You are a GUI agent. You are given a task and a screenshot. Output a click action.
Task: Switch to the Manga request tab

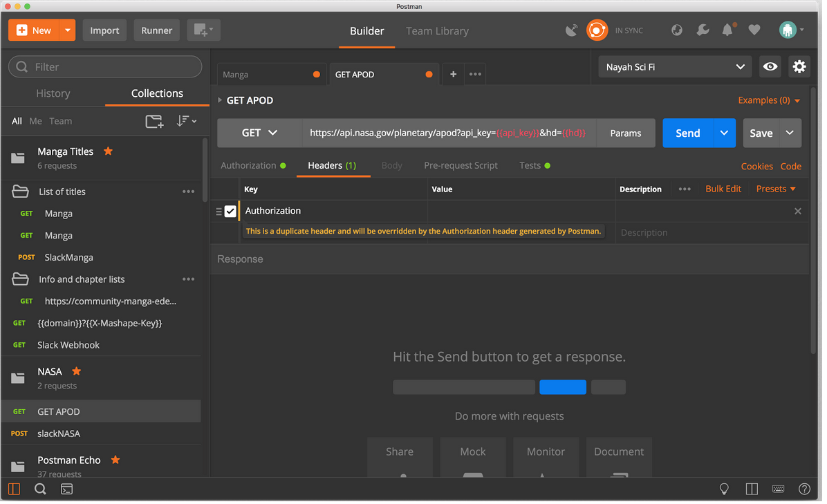272,75
